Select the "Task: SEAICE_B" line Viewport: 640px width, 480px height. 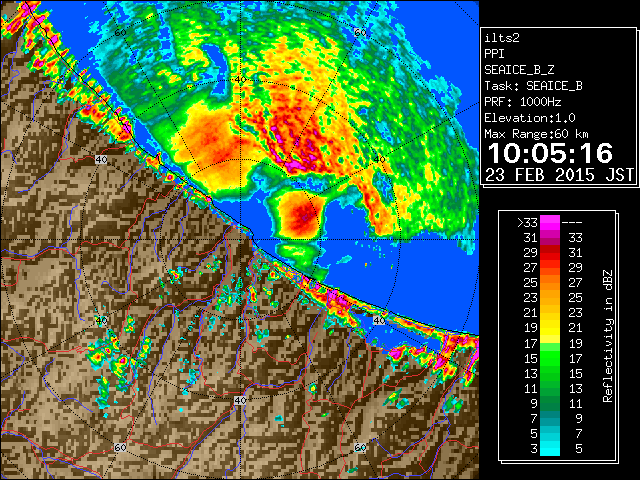point(533,86)
